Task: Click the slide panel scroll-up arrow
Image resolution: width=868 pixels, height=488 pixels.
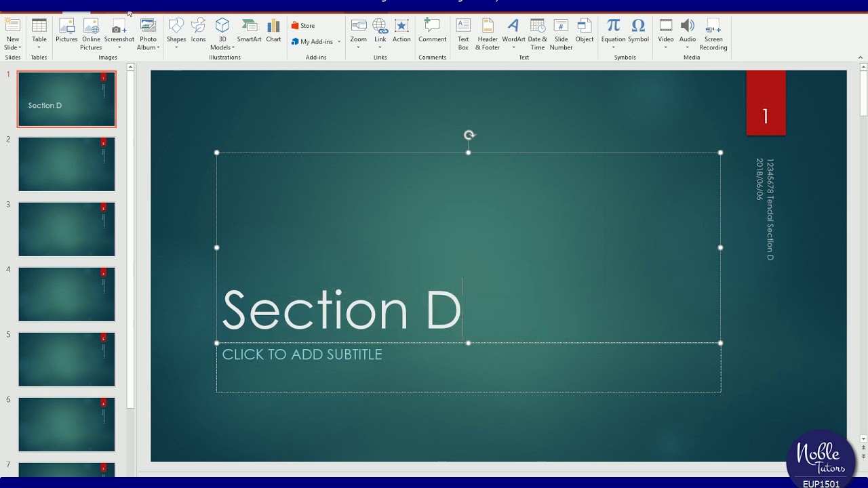Action: (x=130, y=67)
